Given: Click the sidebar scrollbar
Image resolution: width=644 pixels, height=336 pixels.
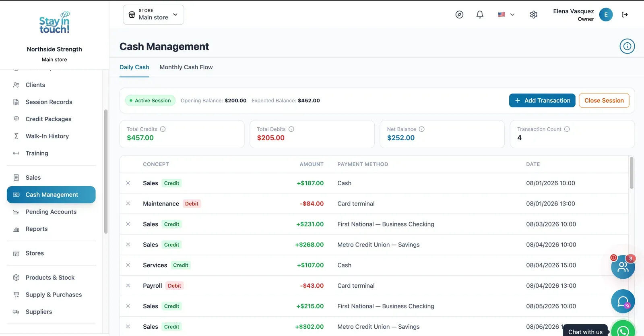Looking at the screenshot, I should [106, 172].
